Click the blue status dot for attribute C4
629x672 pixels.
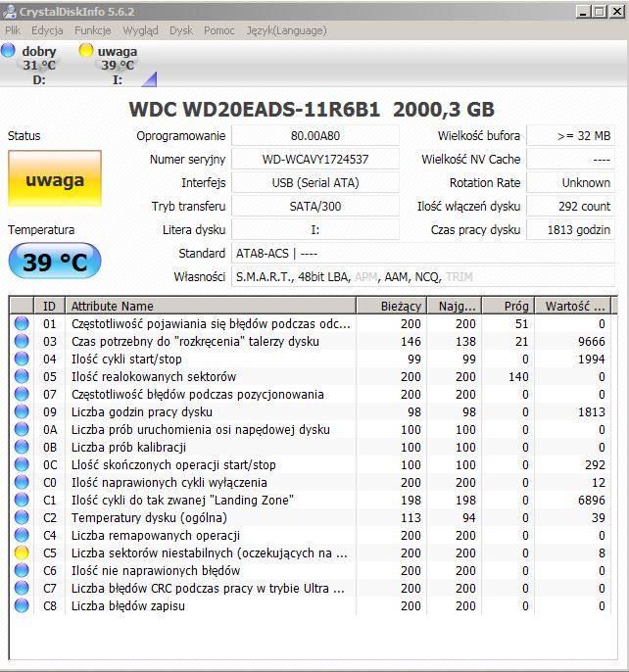tap(22, 535)
